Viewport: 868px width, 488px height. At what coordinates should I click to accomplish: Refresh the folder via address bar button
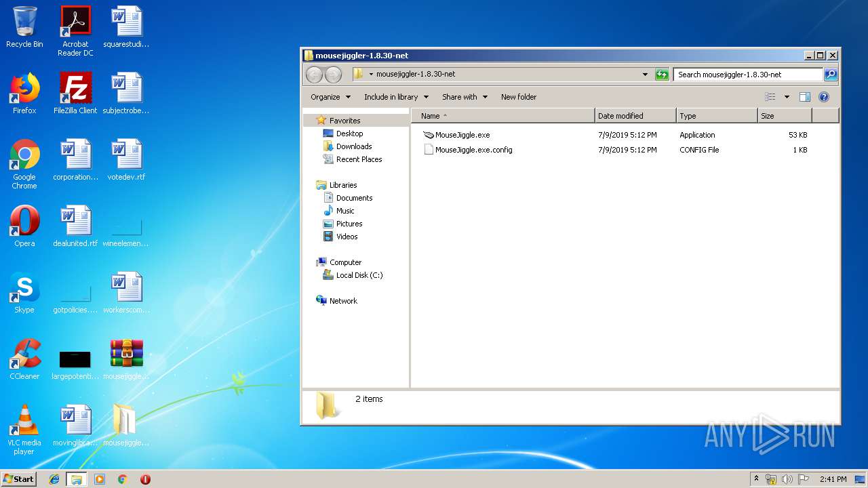coord(662,75)
